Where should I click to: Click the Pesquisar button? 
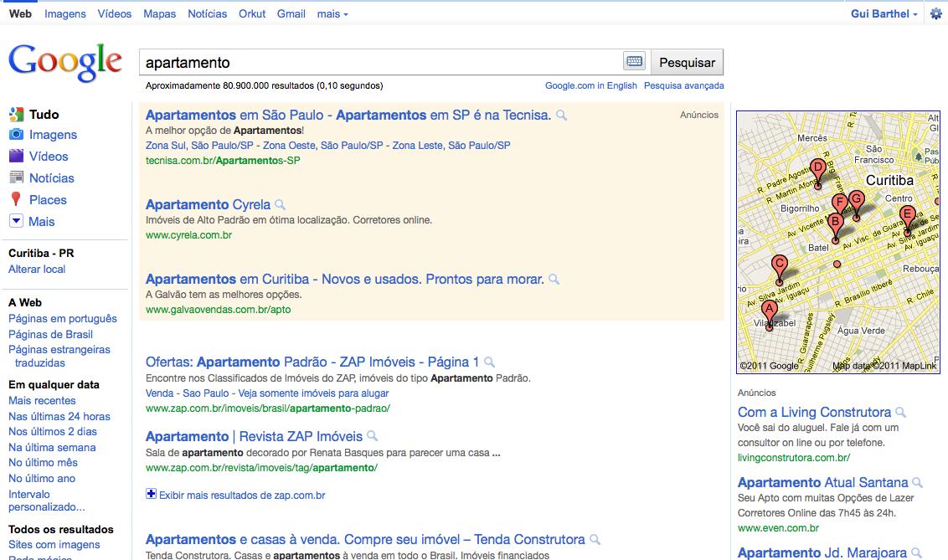687,62
